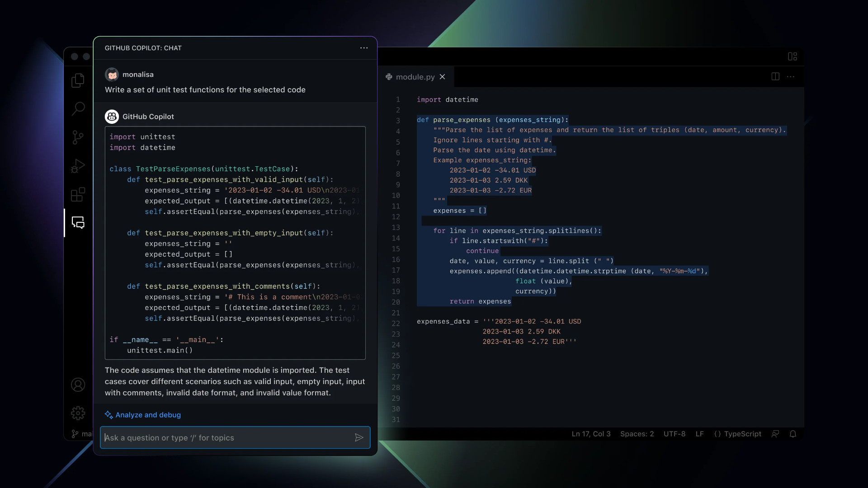The image size is (868, 488).
Task: Open the editor's more actions ellipsis menu
Action: pos(791,76)
